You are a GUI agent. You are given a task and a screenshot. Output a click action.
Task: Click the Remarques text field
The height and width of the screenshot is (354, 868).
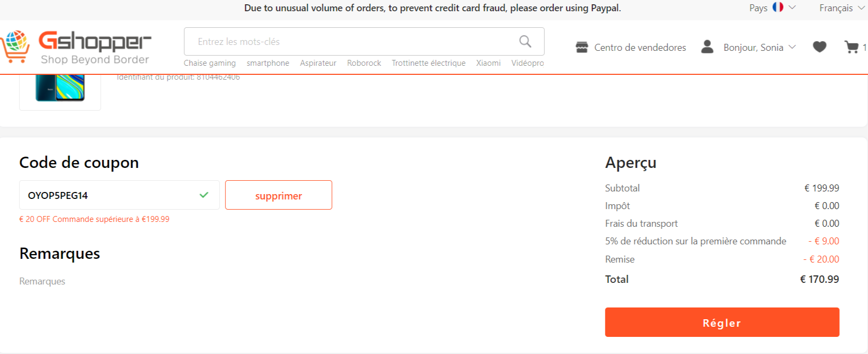161,281
